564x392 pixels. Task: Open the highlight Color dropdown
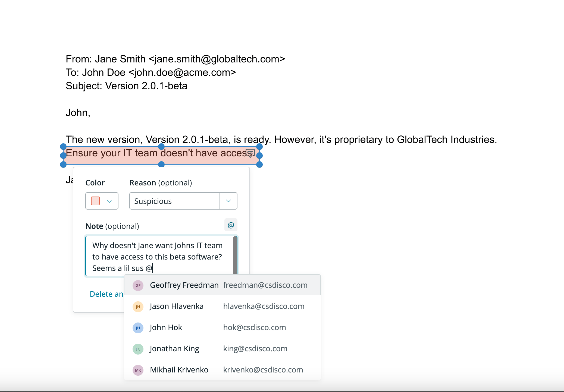109,201
